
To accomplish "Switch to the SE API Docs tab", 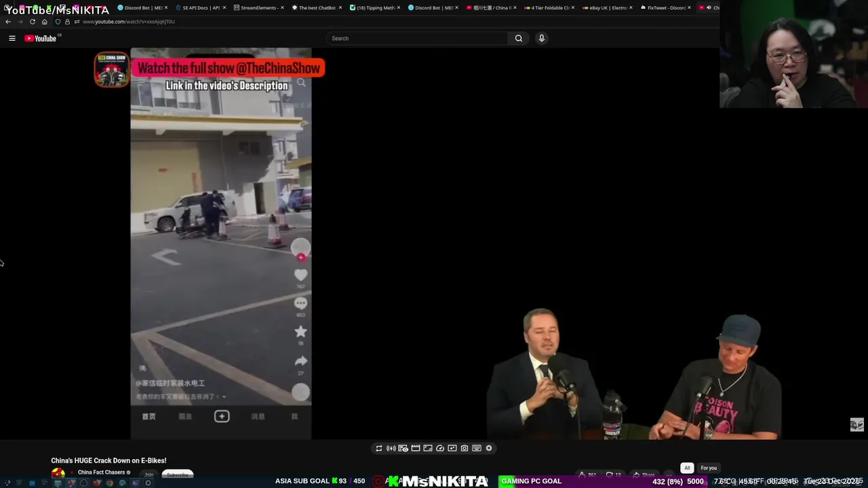I will point(201,7).
